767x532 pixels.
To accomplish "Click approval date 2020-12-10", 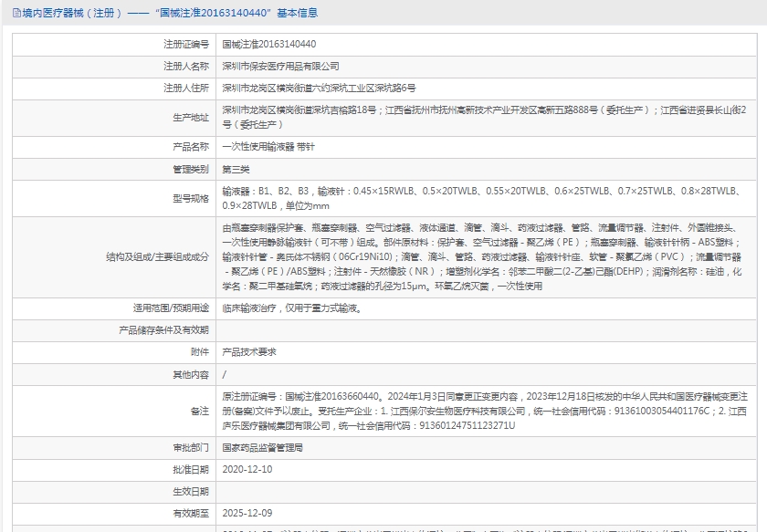I will pos(247,470).
